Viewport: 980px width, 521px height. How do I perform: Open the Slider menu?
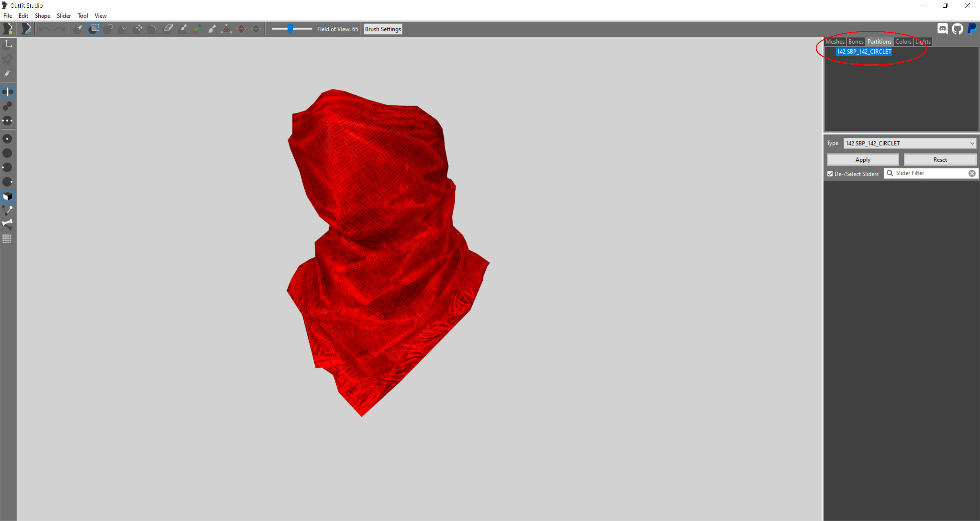[x=64, y=16]
